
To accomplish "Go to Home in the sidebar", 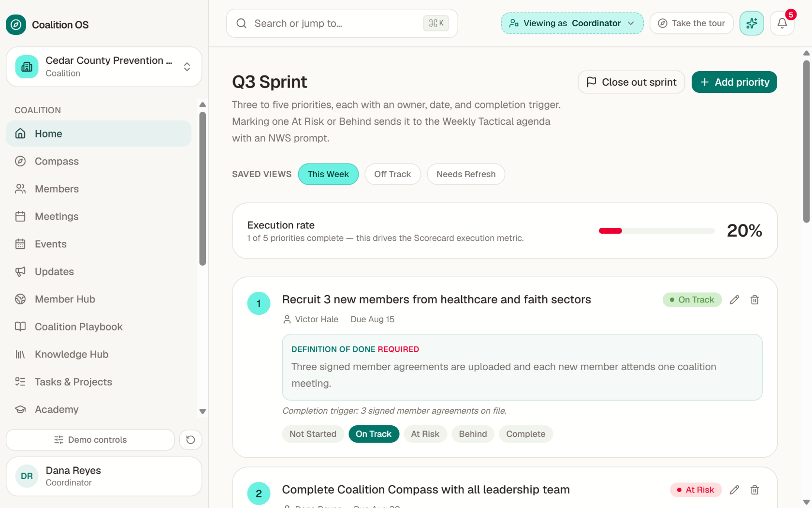I will [99, 134].
